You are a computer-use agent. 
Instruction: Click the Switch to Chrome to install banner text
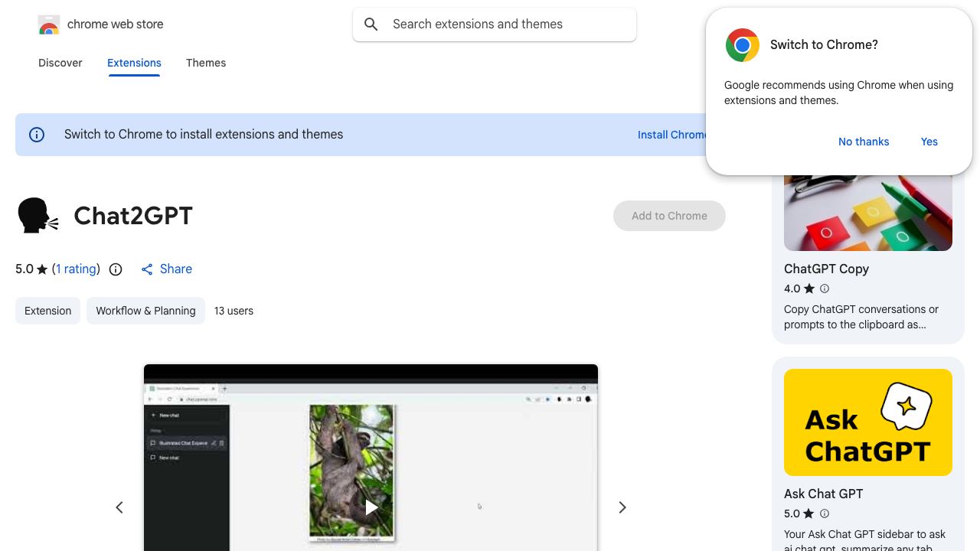(x=204, y=135)
